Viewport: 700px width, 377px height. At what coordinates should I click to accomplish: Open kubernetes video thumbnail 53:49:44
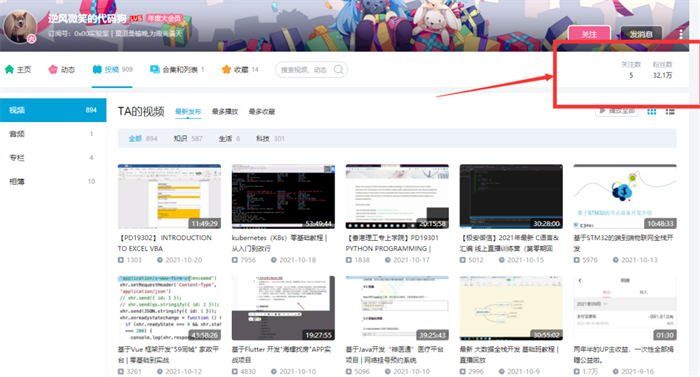(283, 197)
